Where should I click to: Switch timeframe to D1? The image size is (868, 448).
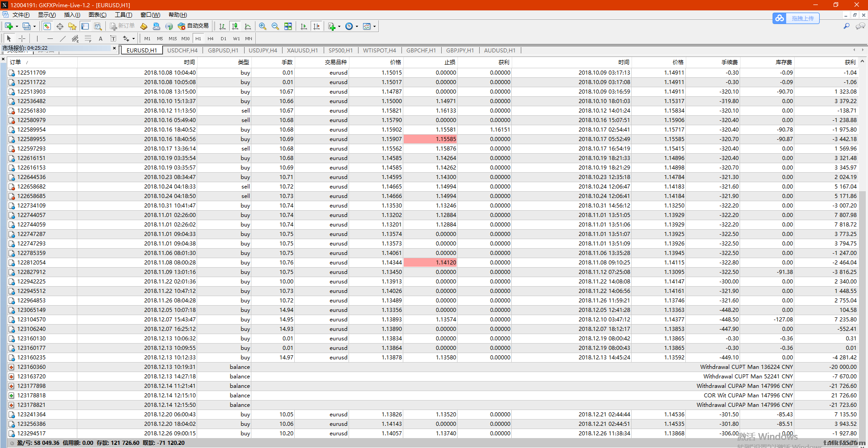click(x=223, y=38)
